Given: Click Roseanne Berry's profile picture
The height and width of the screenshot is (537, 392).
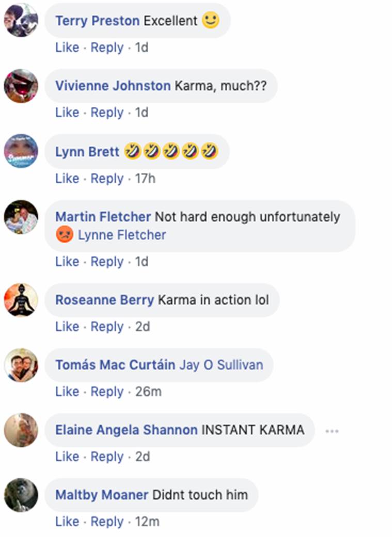Looking at the screenshot, I should pos(21,300).
